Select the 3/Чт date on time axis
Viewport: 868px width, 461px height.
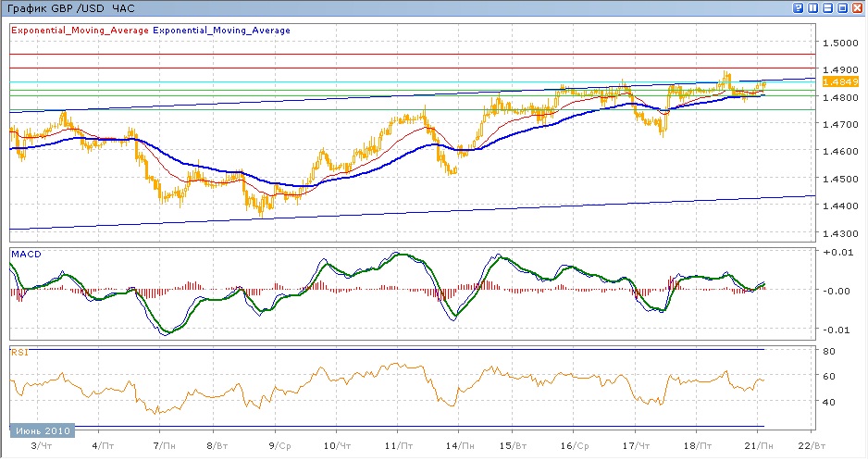click(41, 444)
